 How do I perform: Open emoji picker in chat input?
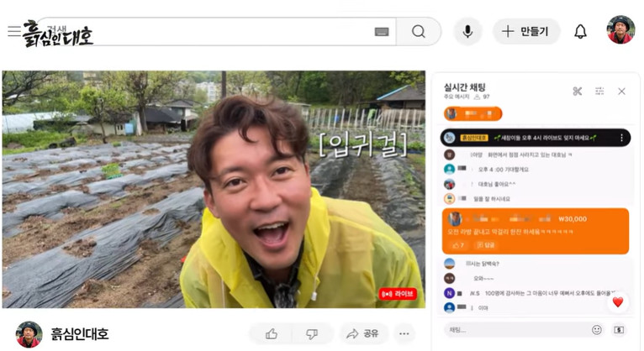[597, 330]
